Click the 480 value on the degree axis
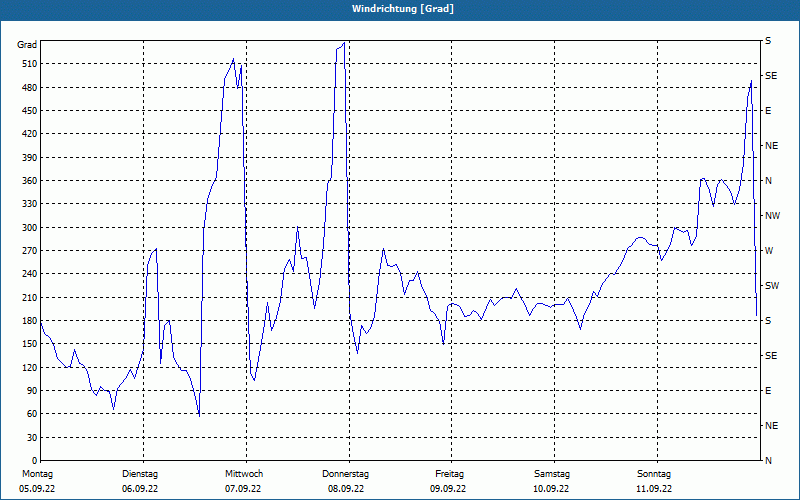Viewport: 800px width, 500px height. [x=31, y=87]
